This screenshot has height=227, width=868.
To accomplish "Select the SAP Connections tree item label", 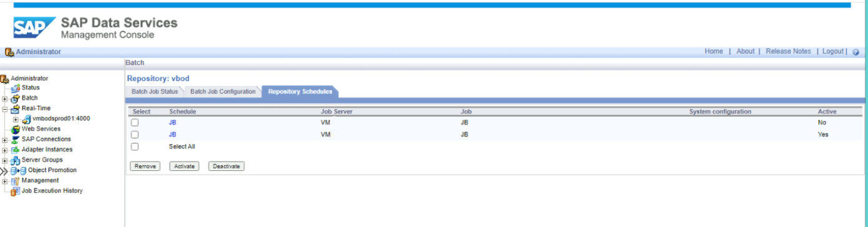I will (x=46, y=139).
